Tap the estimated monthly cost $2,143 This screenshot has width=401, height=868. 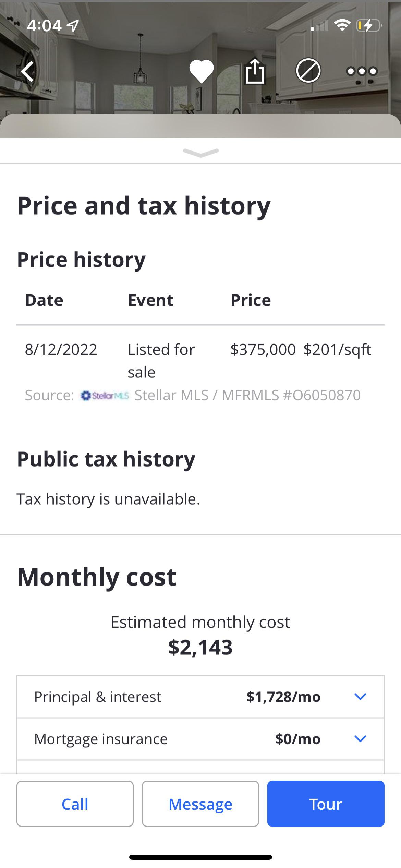(x=200, y=647)
